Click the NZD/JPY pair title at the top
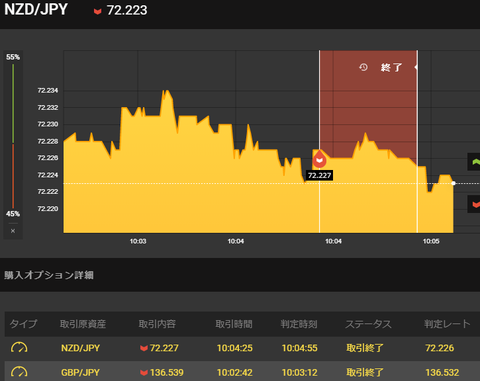480x381 pixels. coord(36,9)
